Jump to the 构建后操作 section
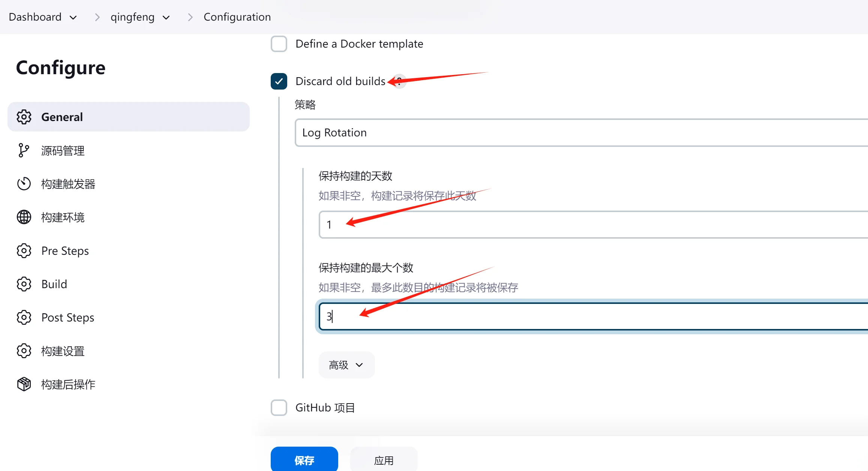Image resolution: width=868 pixels, height=471 pixels. [x=129, y=384]
